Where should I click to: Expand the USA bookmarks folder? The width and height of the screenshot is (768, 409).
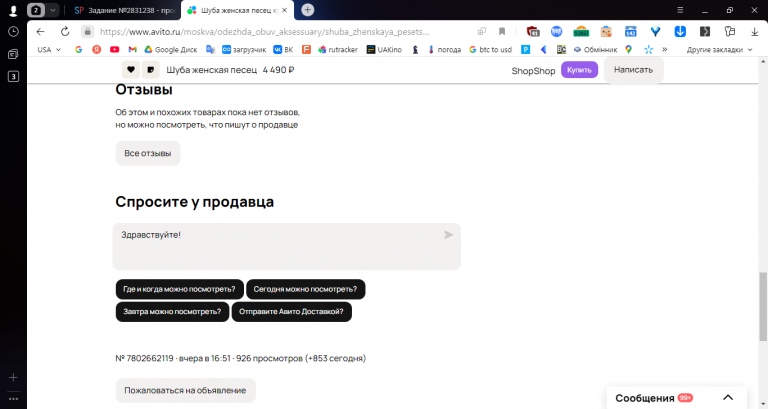pos(49,49)
